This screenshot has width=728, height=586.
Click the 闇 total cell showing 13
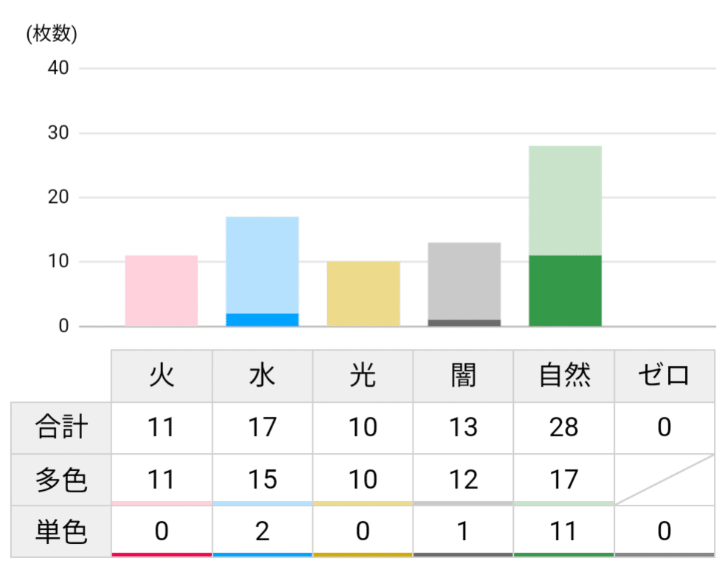(463, 427)
